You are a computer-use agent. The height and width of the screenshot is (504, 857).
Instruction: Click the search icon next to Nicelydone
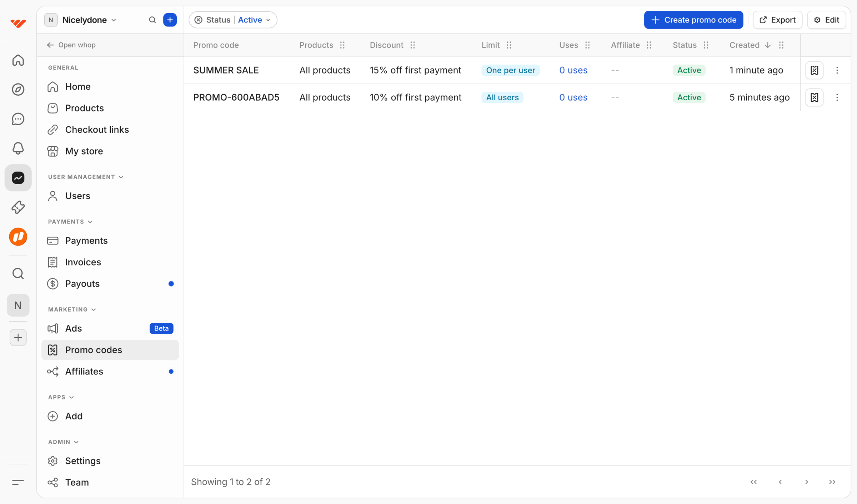(152, 20)
